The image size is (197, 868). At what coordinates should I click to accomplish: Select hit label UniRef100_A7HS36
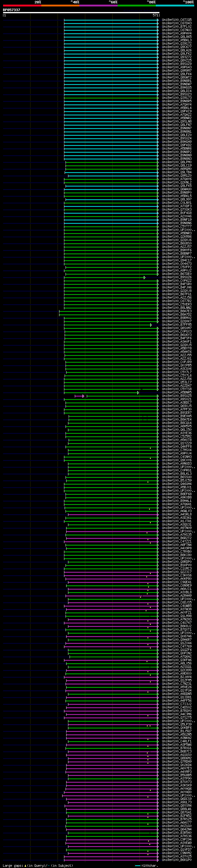coord(177,836)
